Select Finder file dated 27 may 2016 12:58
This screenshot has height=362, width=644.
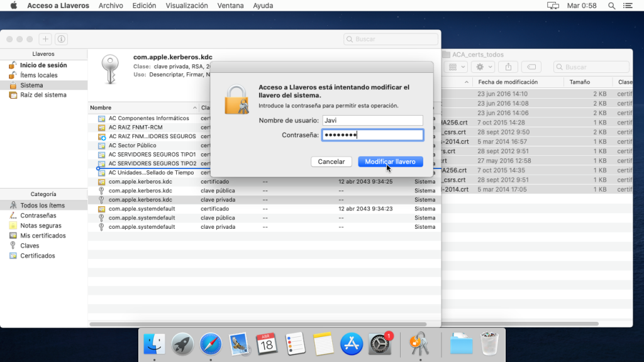point(537,161)
